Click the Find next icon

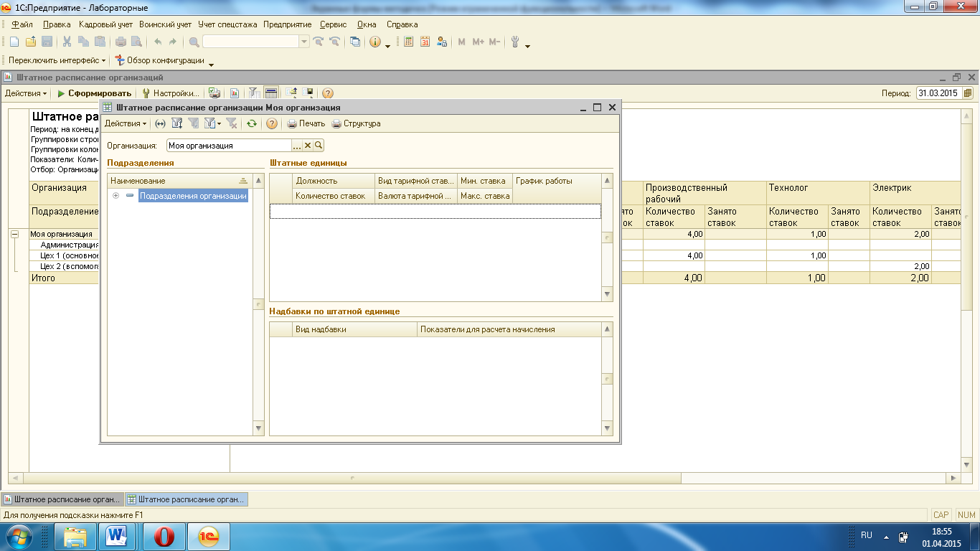click(318, 42)
